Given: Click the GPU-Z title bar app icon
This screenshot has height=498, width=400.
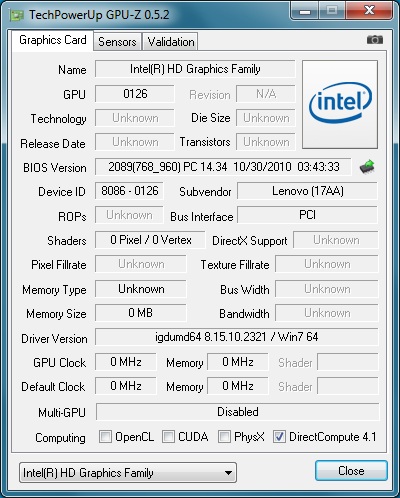Looking at the screenshot, I should (16, 15).
